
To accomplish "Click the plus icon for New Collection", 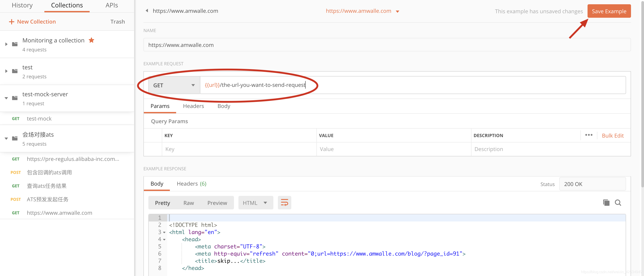I will 11,22.
